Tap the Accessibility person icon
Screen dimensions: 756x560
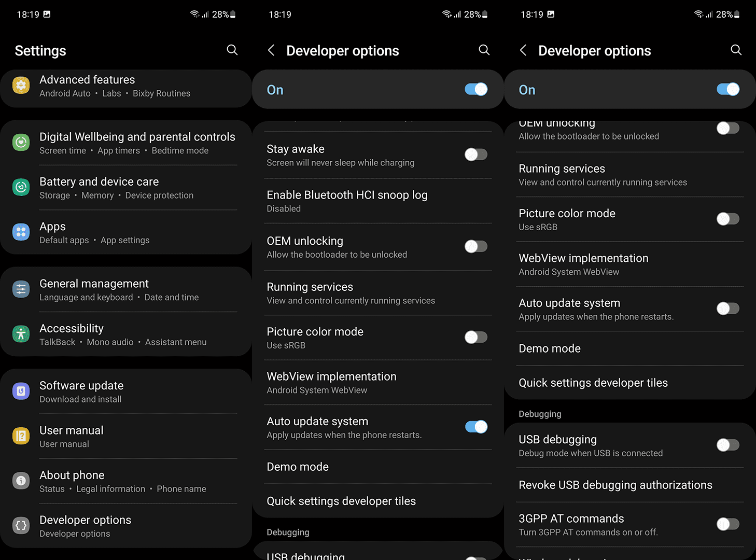[21, 334]
